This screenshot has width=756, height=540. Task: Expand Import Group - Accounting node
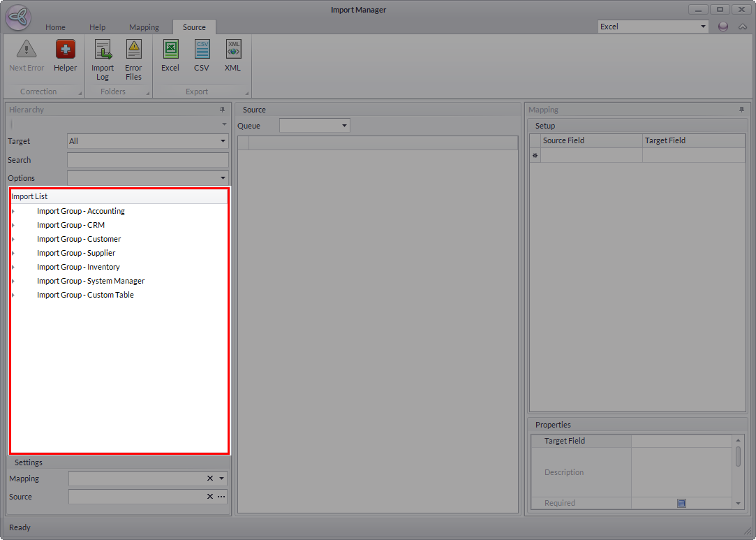(x=13, y=211)
